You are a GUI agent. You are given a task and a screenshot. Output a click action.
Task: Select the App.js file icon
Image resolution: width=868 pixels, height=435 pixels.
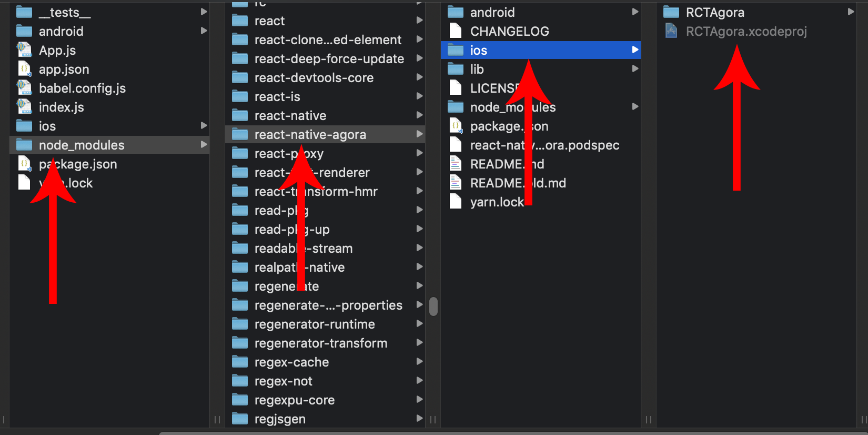(x=24, y=50)
